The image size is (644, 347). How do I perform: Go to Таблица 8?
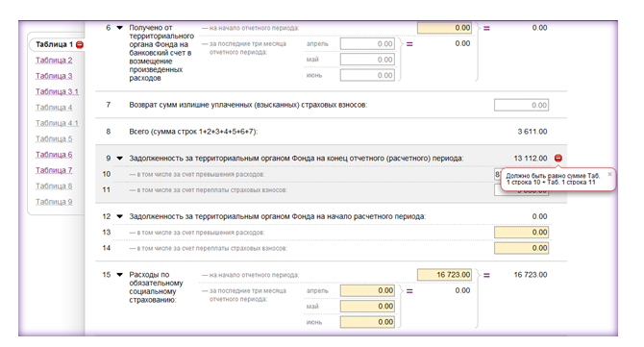54,186
